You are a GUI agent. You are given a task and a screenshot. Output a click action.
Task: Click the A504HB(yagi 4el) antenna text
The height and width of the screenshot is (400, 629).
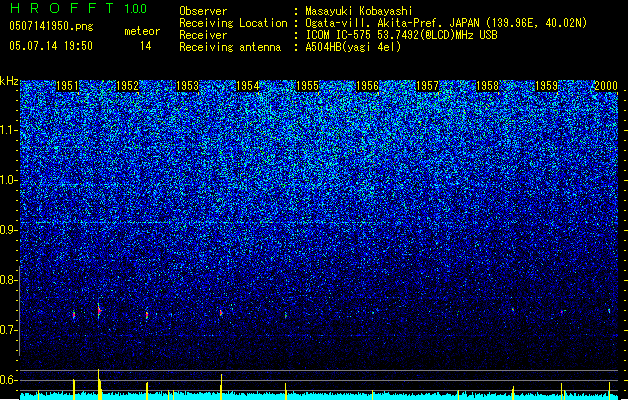353,47
